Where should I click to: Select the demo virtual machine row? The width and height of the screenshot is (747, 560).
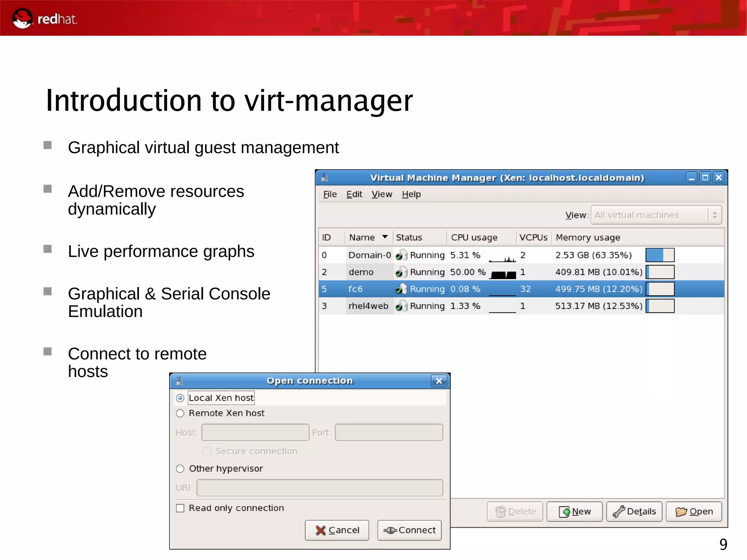(521, 272)
